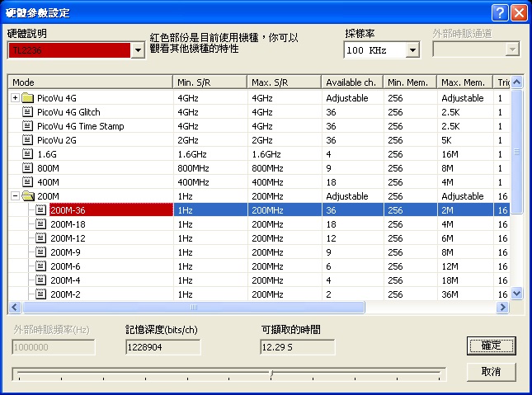Sort by the Max. S/R column header
Image resolution: width=532 pixels, height=395 pixels.
point(285,82)
